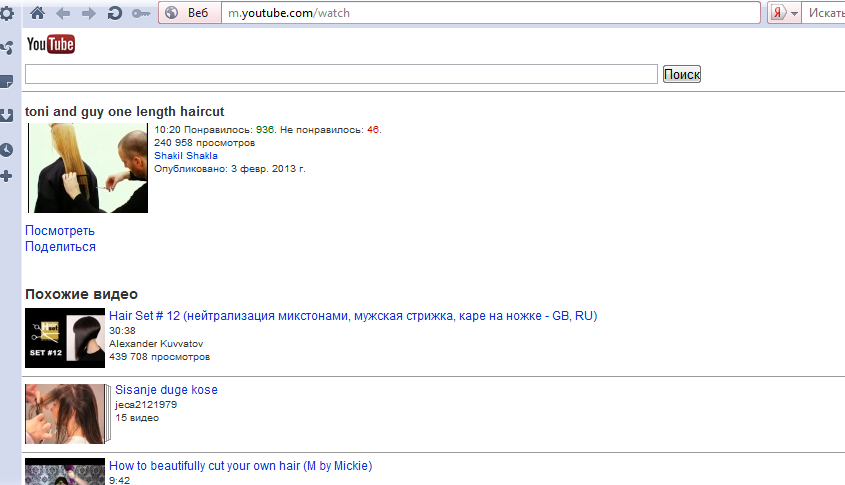Click the dislike count 46
Screen dimensions: 845x485
[x=373, y=130]
